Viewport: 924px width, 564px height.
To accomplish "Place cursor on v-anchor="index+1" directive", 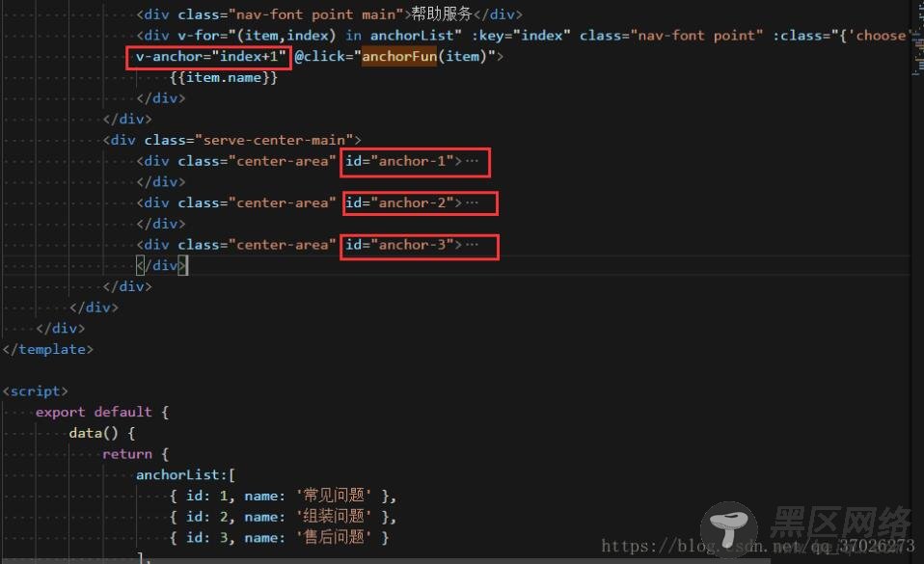I will [x=211, y=57].
